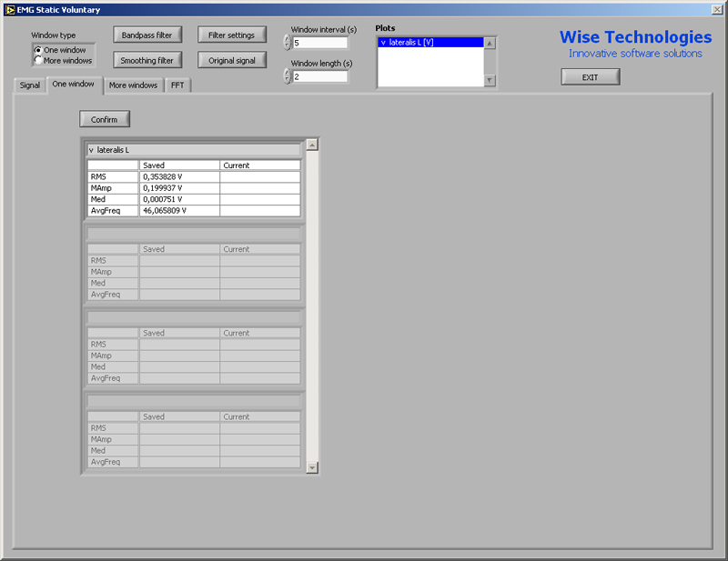Screen dimensions: 728x561
Task: Select the One window radio button
Action: (x=38, y=50)
